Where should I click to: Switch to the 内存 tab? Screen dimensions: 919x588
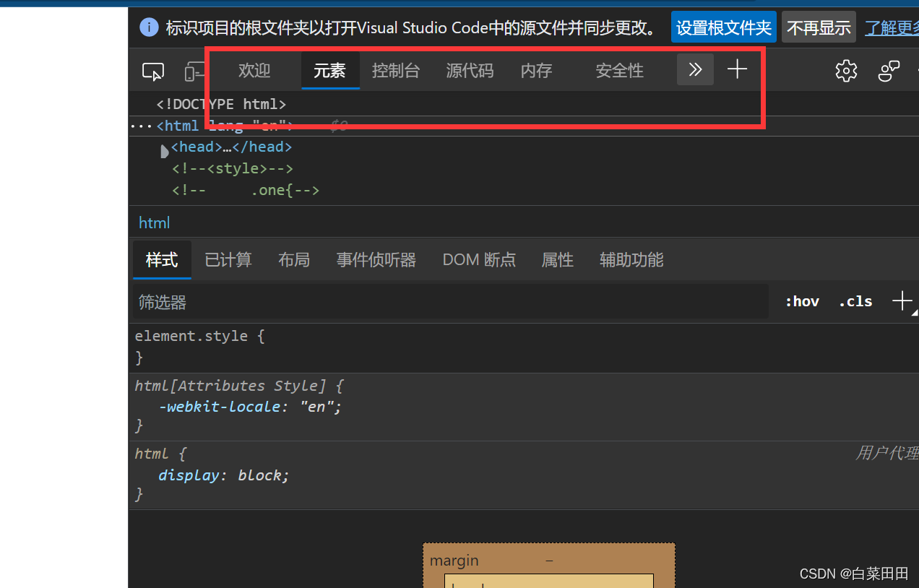pos(536,70)
